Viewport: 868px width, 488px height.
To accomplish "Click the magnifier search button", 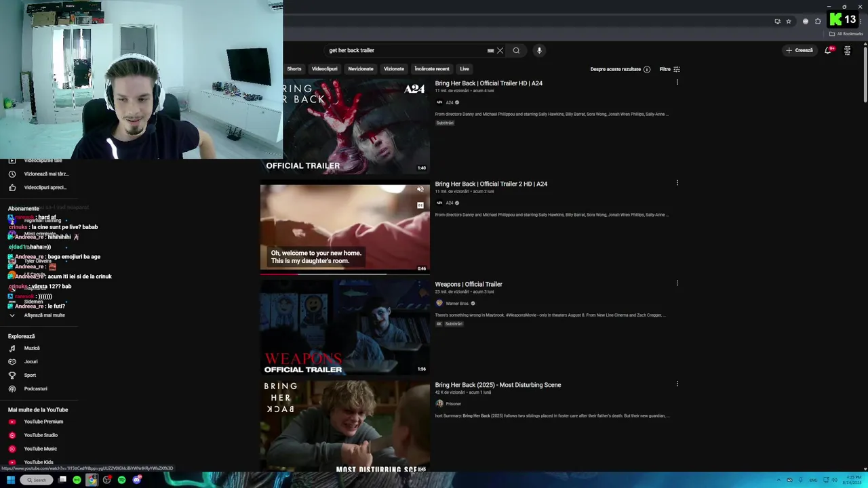I will 516,50.
